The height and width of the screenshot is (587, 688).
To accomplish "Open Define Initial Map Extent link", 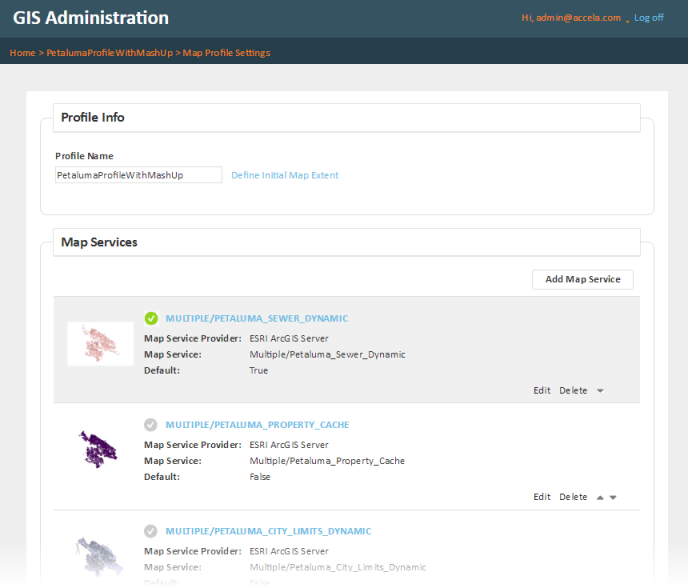I will click(285, 175).
